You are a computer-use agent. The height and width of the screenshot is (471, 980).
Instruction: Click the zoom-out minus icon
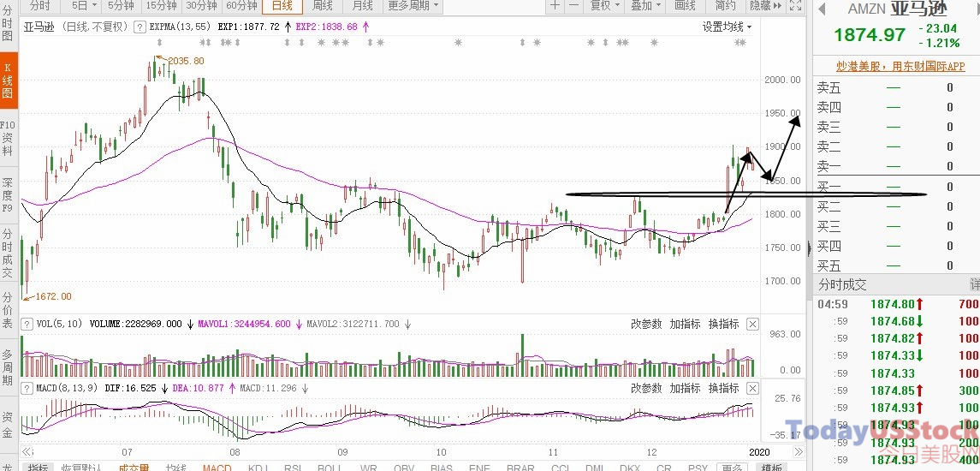pyautogui.click(x=573, y=6)
